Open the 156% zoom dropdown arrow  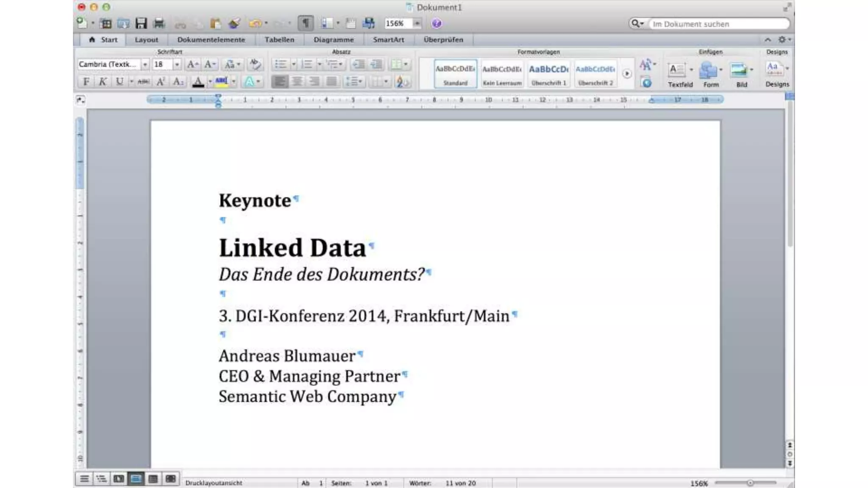point(417,23)
